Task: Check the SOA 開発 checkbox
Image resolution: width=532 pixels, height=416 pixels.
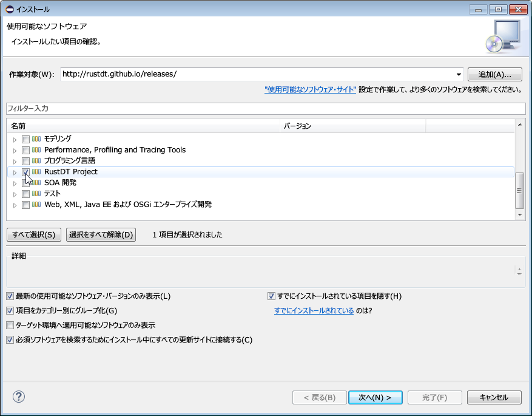Action: (25, 183)
